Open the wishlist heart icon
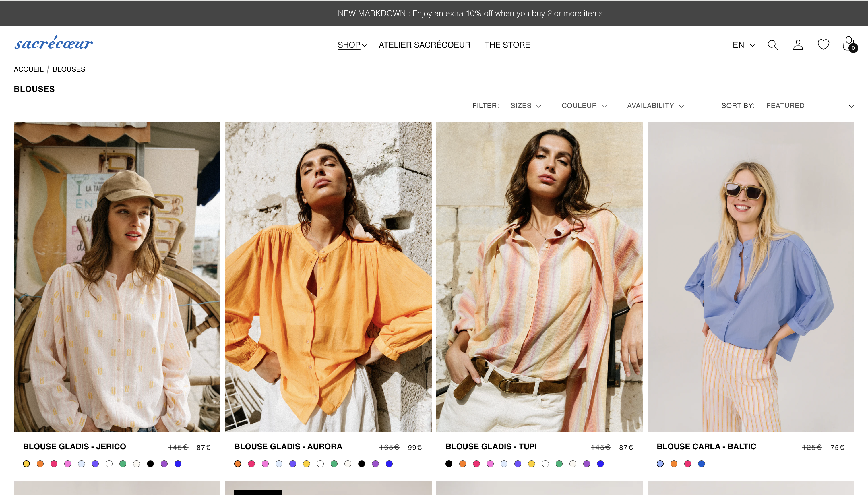 823,45
